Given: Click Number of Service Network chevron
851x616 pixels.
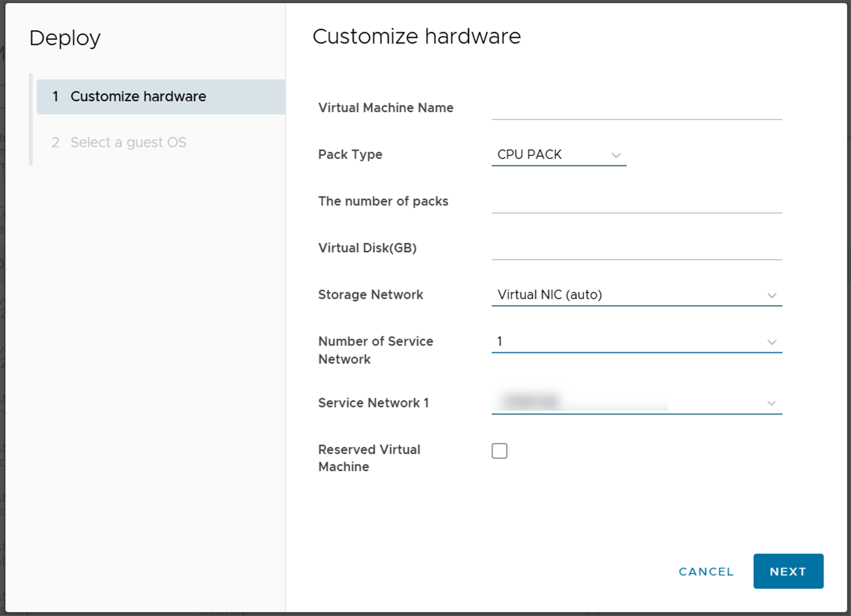Looking at the screenshot, I should pos(772,342).
